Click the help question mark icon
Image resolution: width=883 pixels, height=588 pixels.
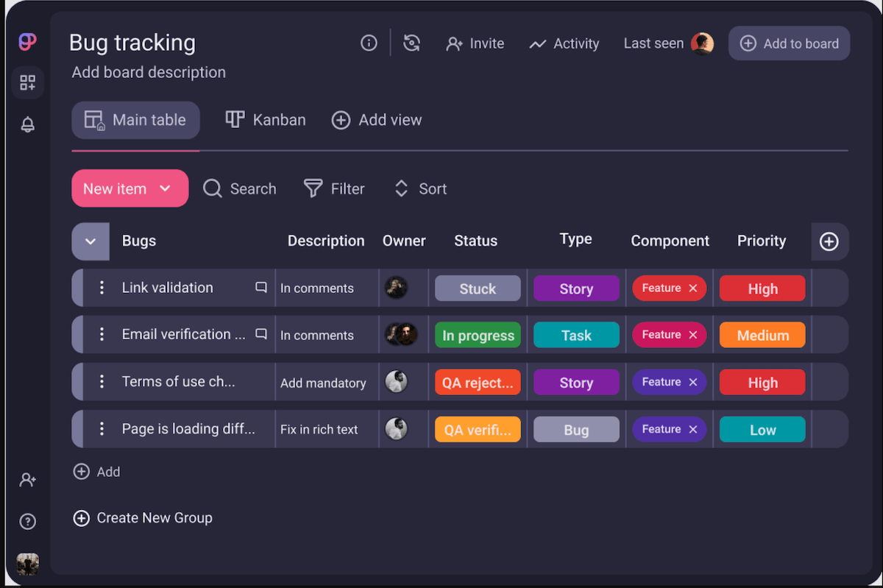coord(27,522)
